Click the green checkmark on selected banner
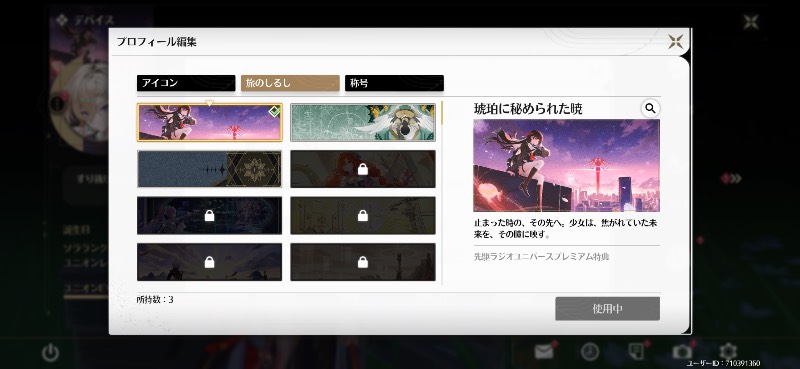Image resolution: width=800 pixels, height=369 pixels. click(274, 111)
